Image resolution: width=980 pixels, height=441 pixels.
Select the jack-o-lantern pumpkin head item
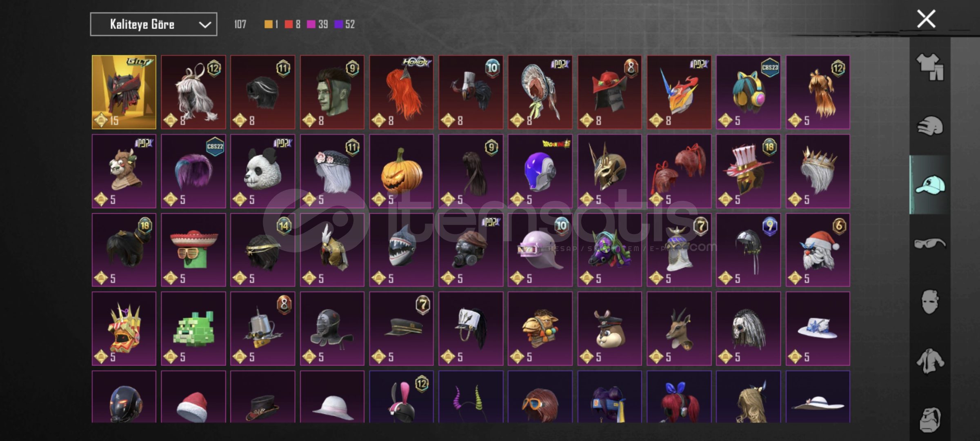pos(401,171)
